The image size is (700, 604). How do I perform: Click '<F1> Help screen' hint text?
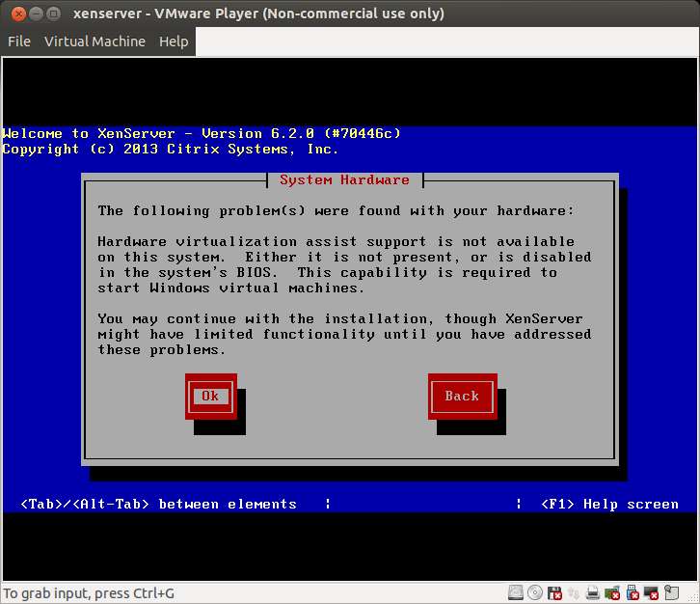[x=609, y=505]
